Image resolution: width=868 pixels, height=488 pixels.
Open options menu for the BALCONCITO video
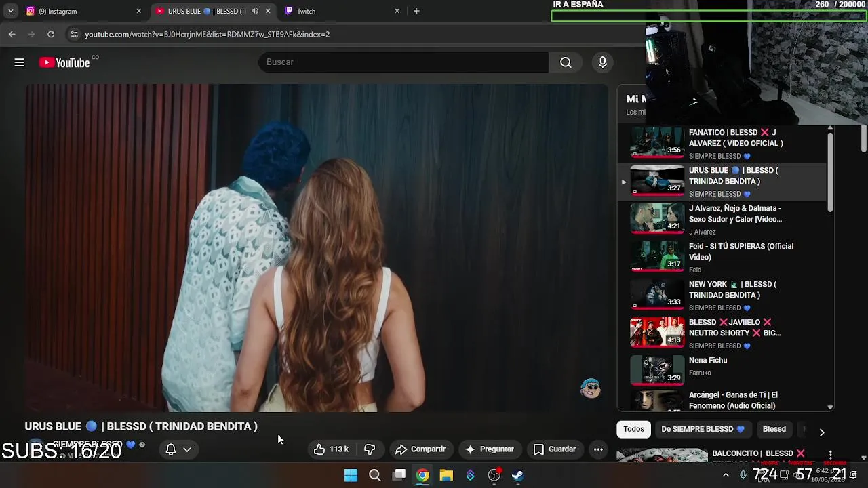(830, 454)
